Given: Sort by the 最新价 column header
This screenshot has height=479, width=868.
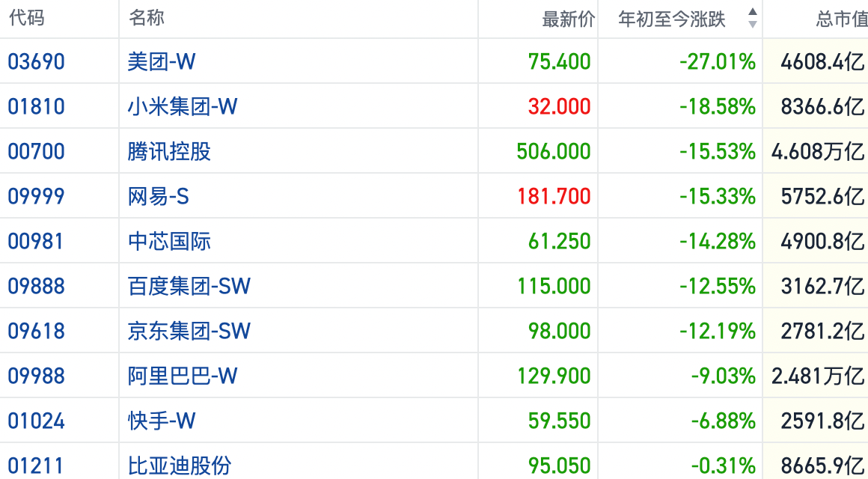Looking at the screenshot, I should coord(568,19).
